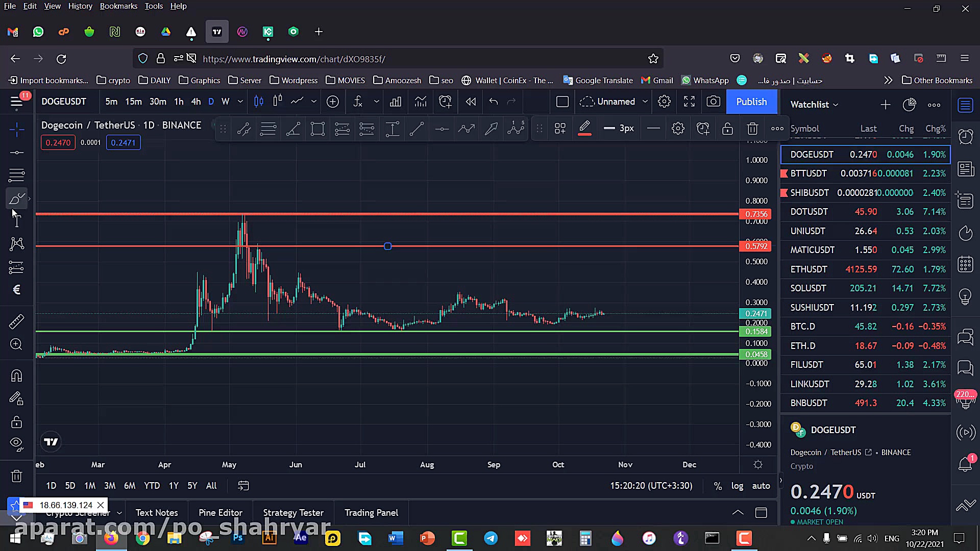
Task: Enable the Magnet mode tool
Action: click(x=16, y=376)
